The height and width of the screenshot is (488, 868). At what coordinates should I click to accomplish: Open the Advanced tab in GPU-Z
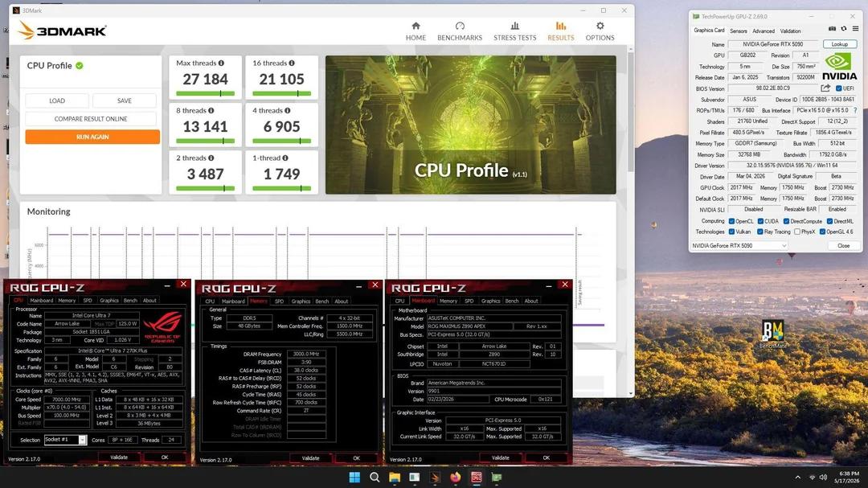coord(764,31)
